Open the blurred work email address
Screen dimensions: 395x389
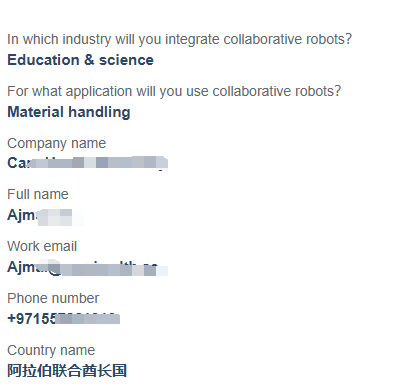(x=87, y=268)
